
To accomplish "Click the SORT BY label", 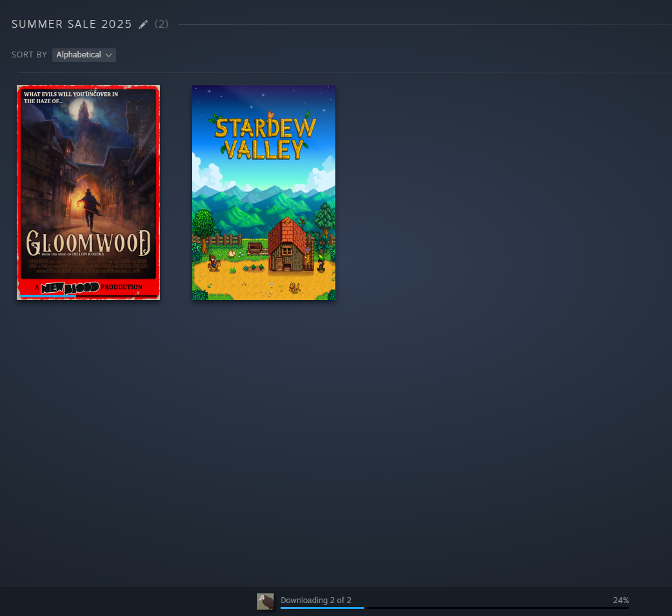I will [x=29, y=55].
